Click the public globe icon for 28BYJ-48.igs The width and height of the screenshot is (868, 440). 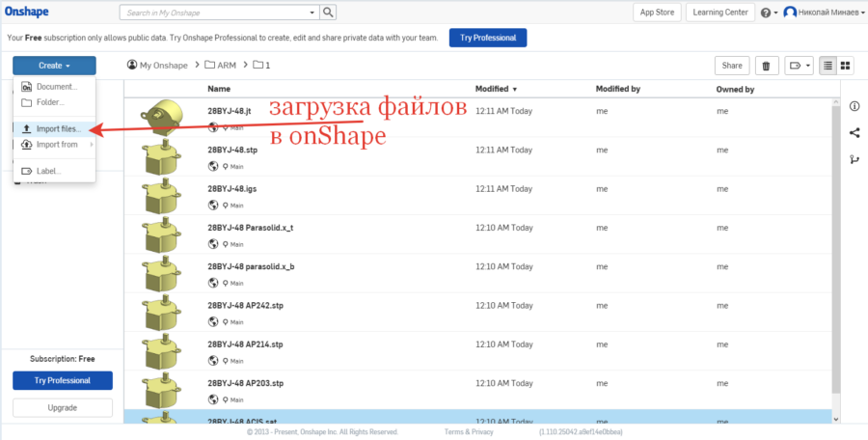pyautogui.click(x=213, y=205)
